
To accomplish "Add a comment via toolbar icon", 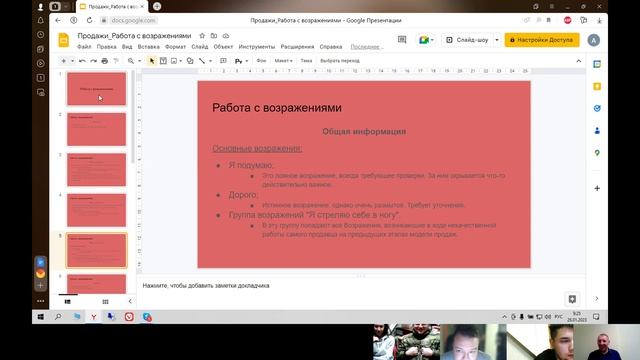I will click(x=223, y=61).
